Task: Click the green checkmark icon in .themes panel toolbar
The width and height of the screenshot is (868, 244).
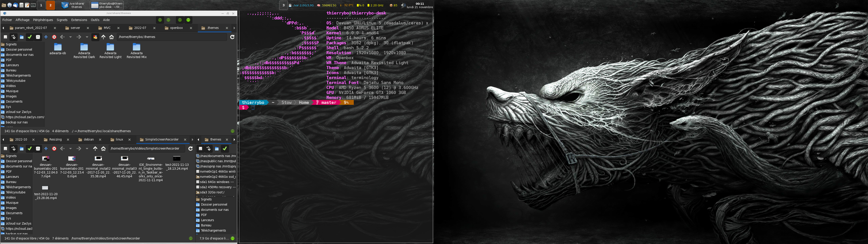Action: point(30,37)
